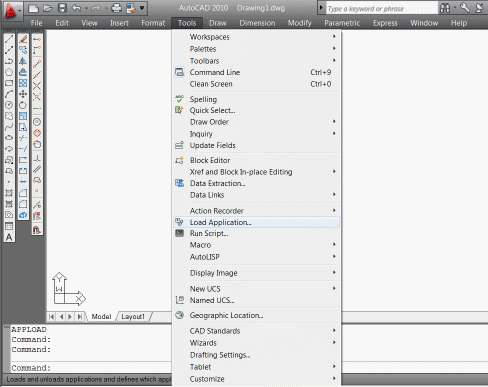The width and height of the screenshot is (488, 387).
Task: Open Object Snap Settings magnet icon
Action: click(x=37, y=229)
